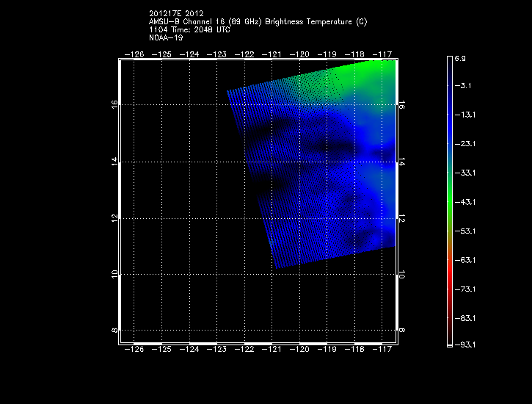Click the -63.1 colorbar tick label
This screenshot has width=532, height=404.
click(x=464, y=260)
